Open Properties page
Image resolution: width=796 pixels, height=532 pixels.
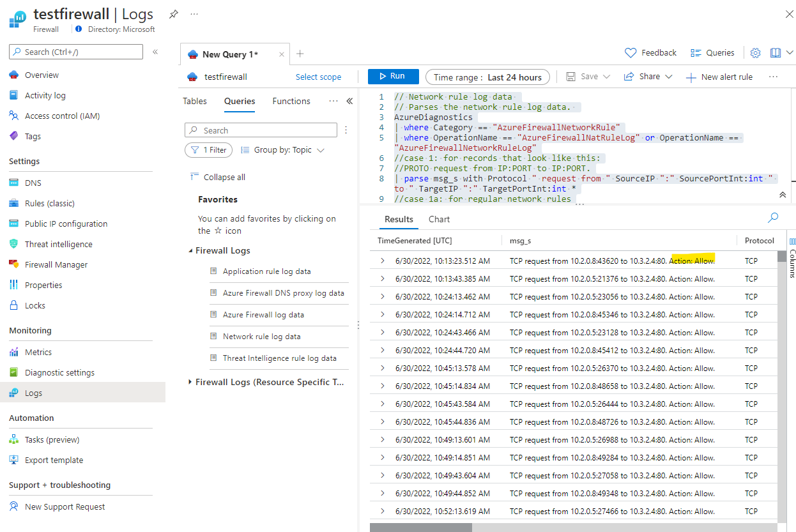(43, 285)
